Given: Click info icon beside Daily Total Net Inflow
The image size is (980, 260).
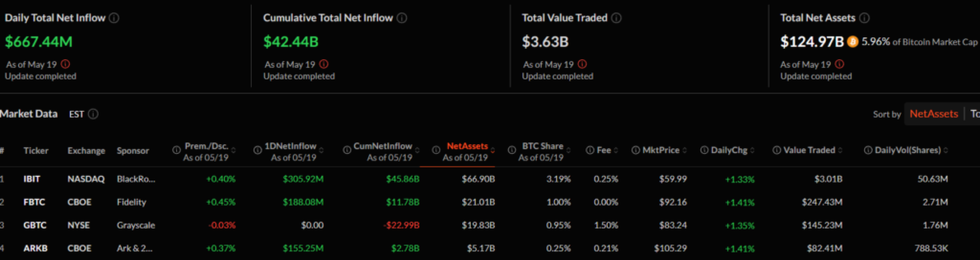Looking at the screenshot, I should tap(114, 18).
